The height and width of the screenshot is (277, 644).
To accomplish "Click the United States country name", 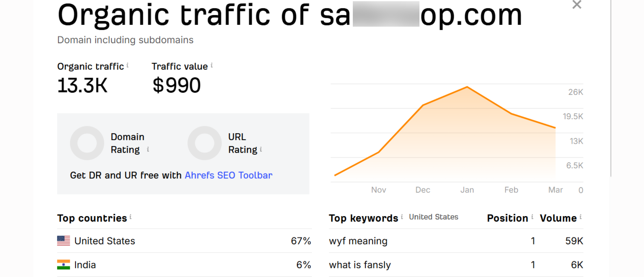I will click(105, 241).
